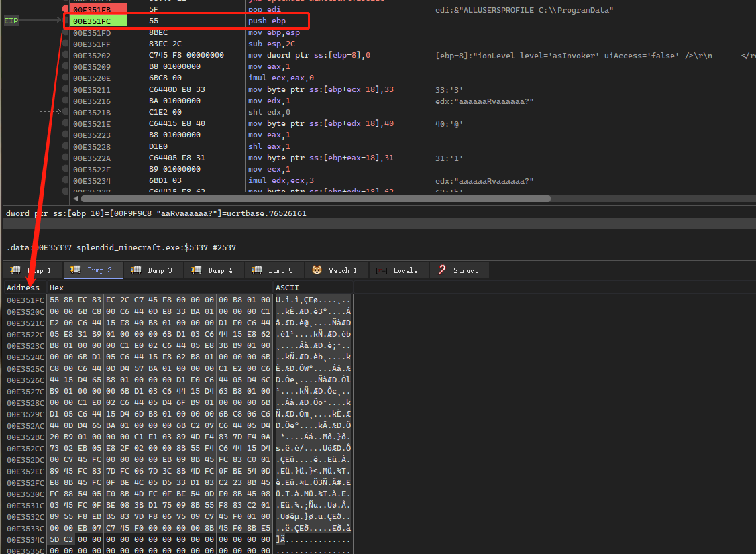Click the ASCII column header in dump
The height and width of the screenshot is (554, 756).
coord(287,288)
